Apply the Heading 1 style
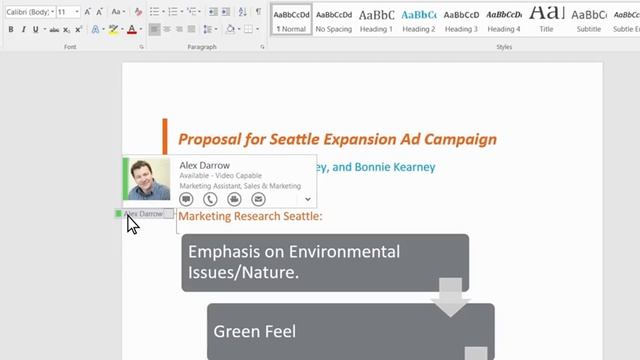The height and width of the screenshot is (360, 640). point(376,19)
